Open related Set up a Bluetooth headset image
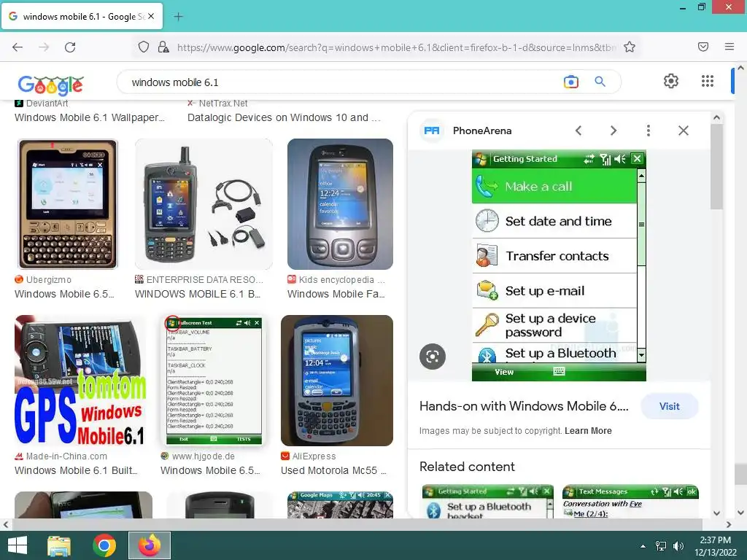 coord(488,502)
